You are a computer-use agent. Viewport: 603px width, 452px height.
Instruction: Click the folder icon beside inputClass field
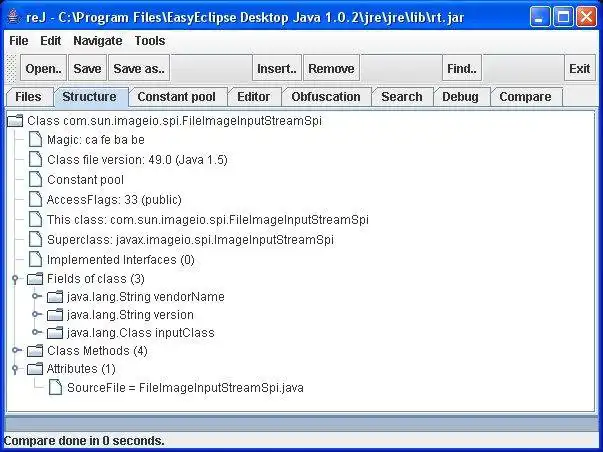point(55,333)
